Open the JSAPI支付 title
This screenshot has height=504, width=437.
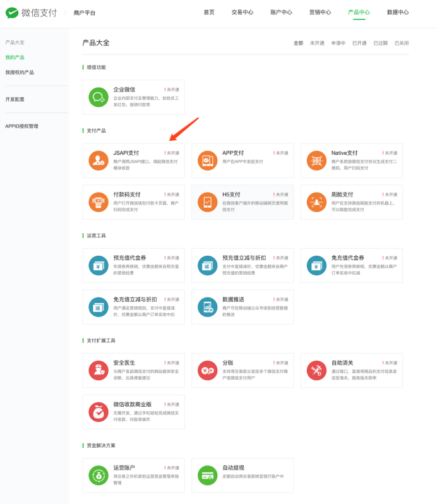click(126, 153)
